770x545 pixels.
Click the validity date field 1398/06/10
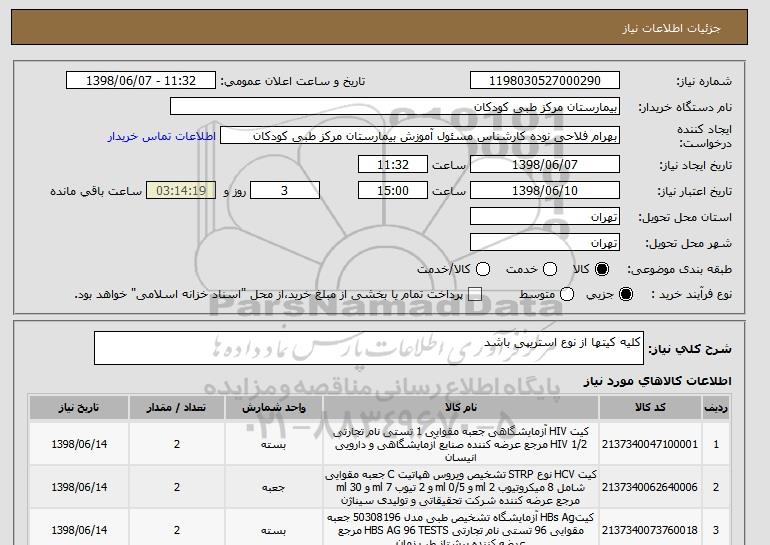coord(545,191)
